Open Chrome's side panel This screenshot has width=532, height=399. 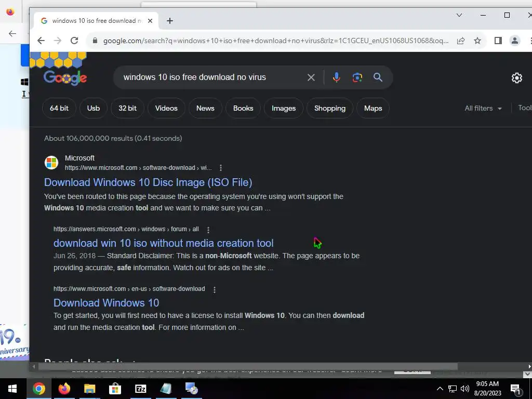point(498,41)
